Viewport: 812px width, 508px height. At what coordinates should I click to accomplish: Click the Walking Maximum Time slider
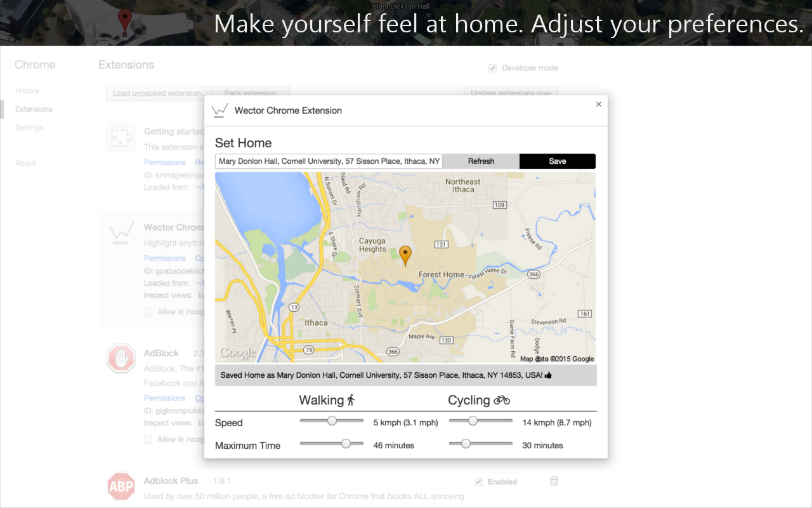332,443
